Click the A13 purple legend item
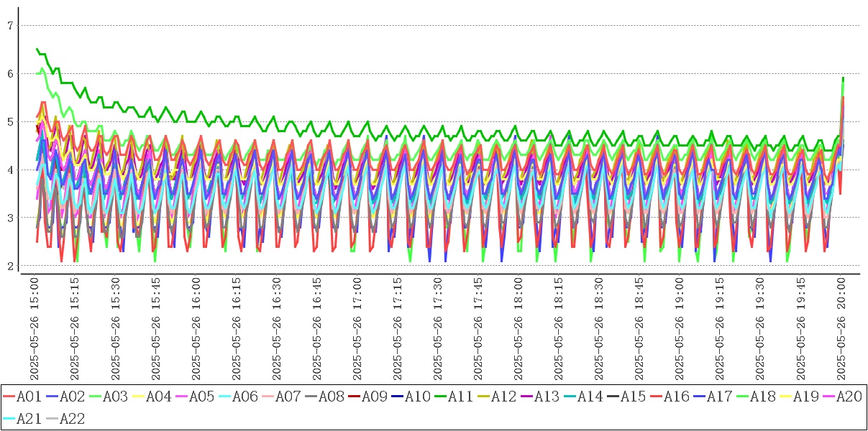 (539, 397)
